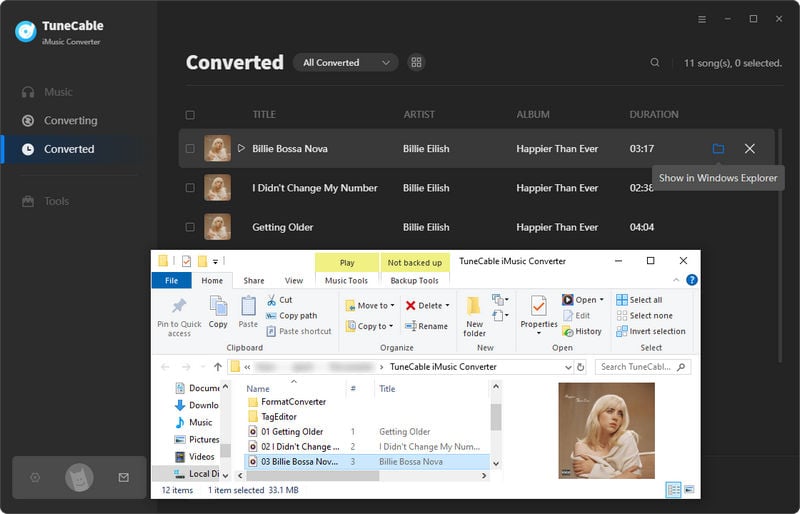The image size is (800, 514).
Task: Open TagEditor folder
Action: click(272, 417)
